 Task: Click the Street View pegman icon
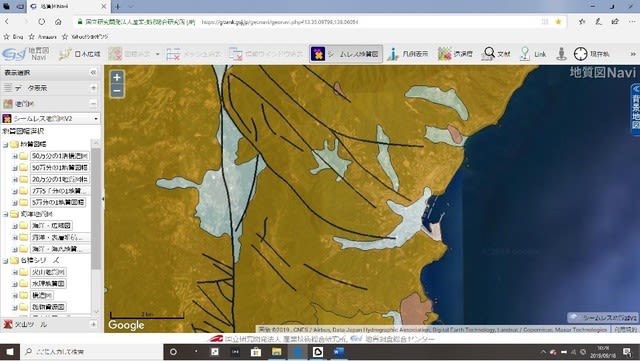(x=561, y=54)
